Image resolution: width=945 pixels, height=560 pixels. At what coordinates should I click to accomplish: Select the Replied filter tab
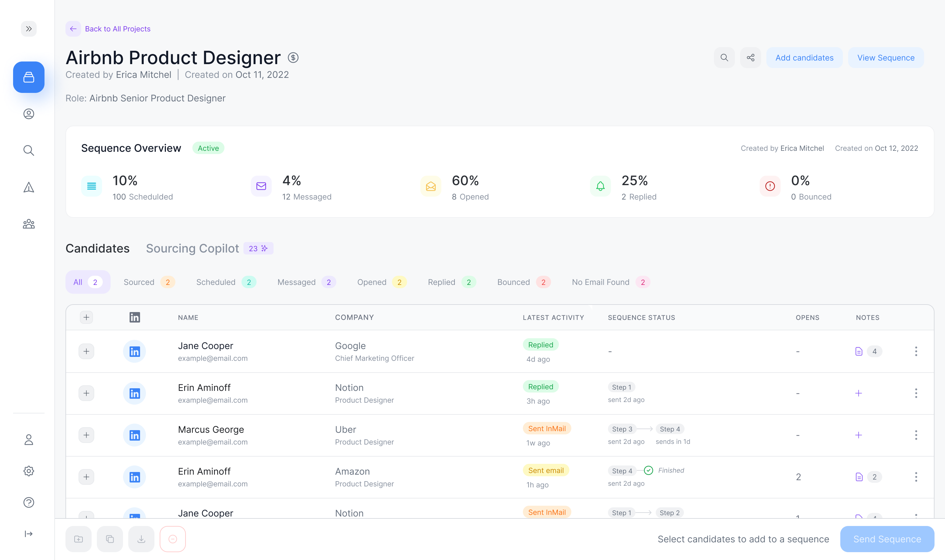pyautogui.click(x=452, y=282)
